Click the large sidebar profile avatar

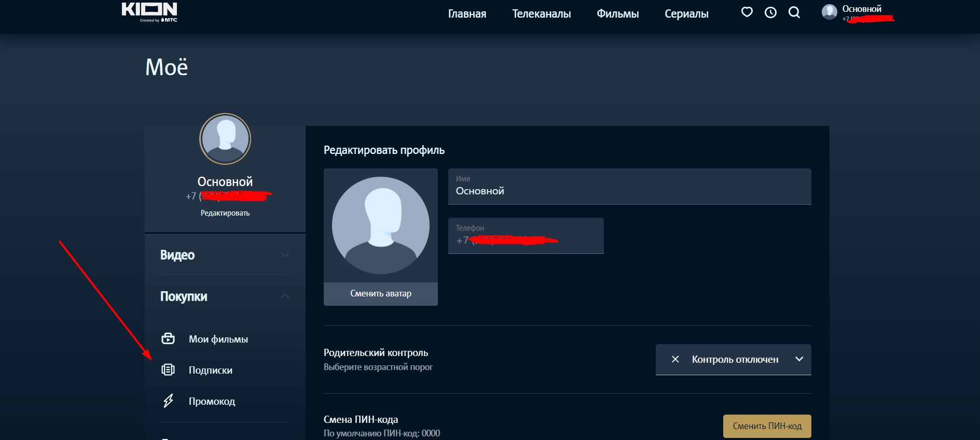pyautogui.click(x=225, y=139)
